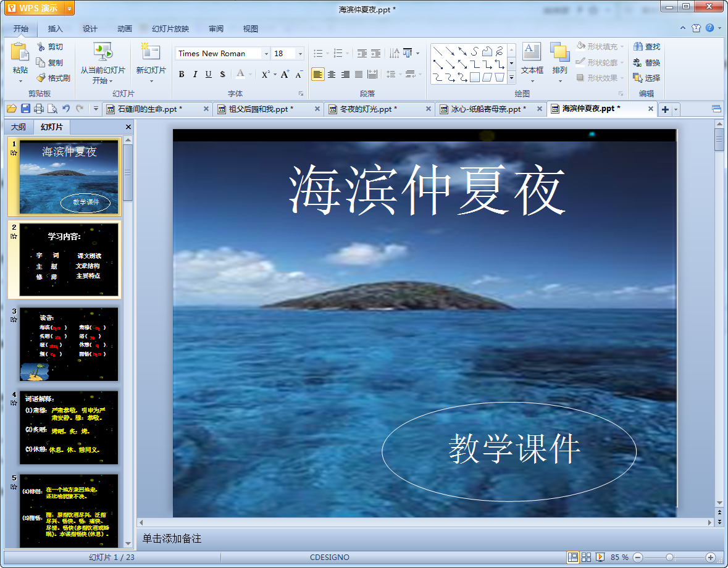The height and width of the screenshot is (568, 728).
Task: Toggle bold formatting
Action: (x=182, y=74)
